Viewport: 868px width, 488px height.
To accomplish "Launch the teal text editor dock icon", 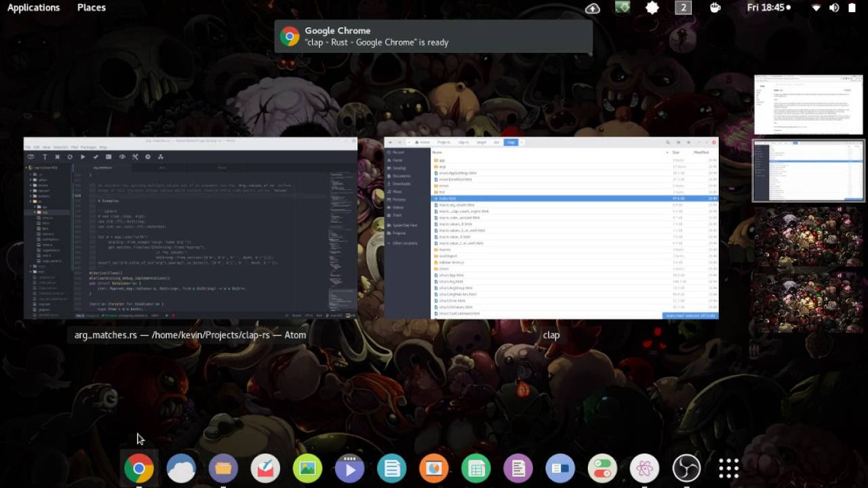I will (x=392, y=468).
